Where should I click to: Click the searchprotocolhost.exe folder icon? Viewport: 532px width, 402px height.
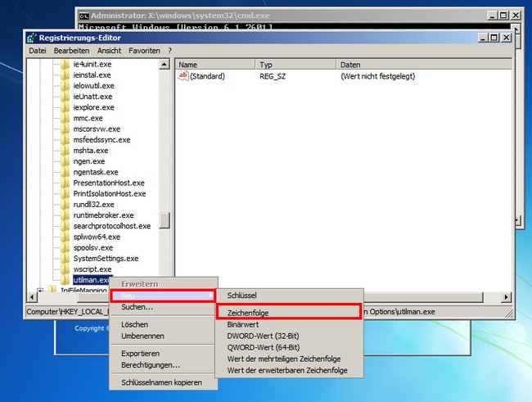65,226
